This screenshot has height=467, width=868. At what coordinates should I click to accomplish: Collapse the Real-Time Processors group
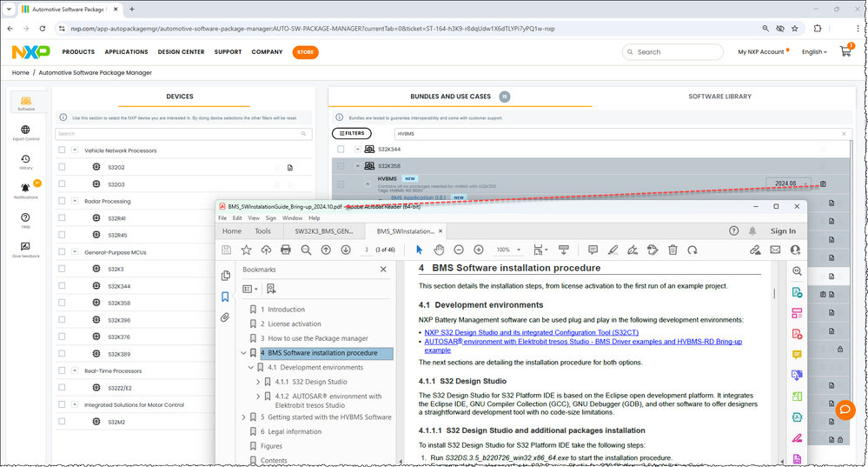[75, 370]
